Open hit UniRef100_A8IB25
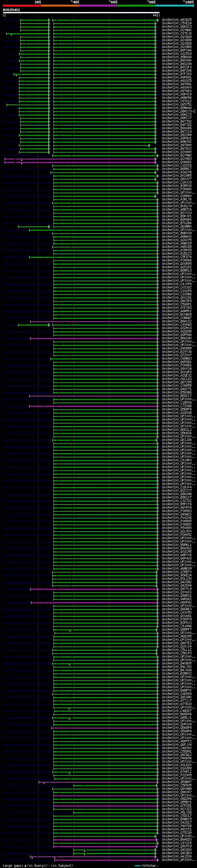 (176, 20)
